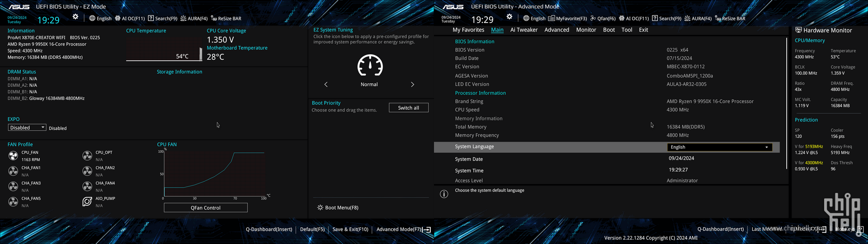Select the Main tab
868x244 pixels.
497,30
